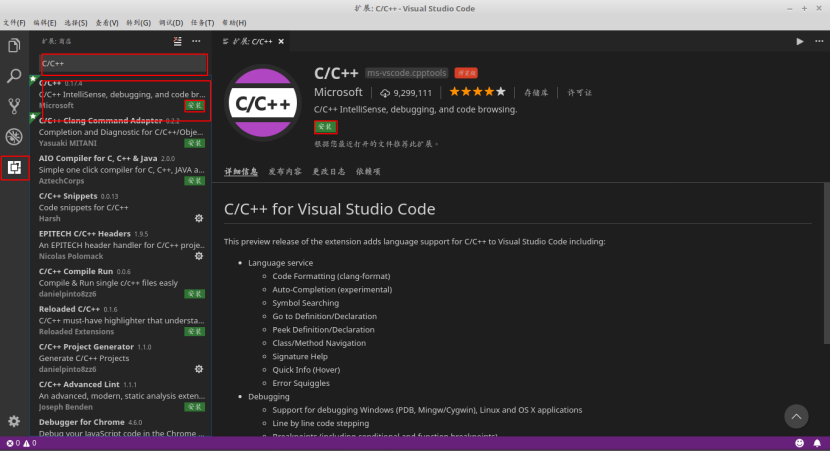Switch to the Changelog tab (更改日志)
This screenshot has width=830, height=452.
(x=329, y=171)
